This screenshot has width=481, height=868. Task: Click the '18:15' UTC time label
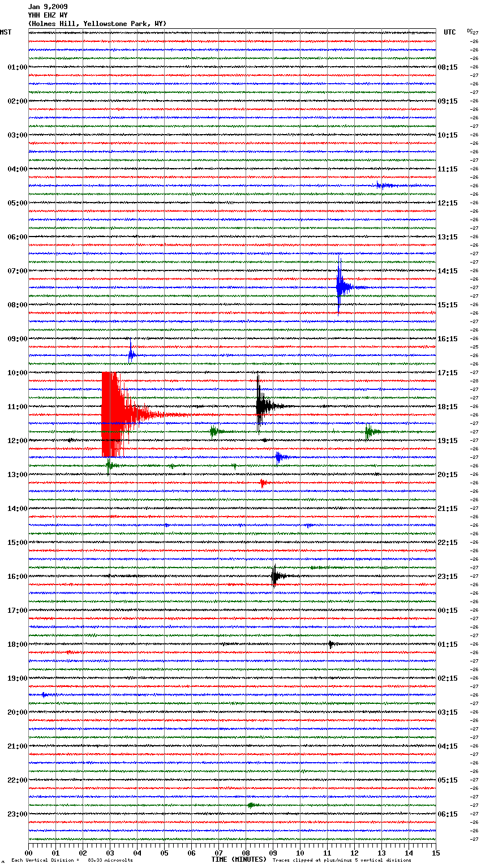pos(448,407)
